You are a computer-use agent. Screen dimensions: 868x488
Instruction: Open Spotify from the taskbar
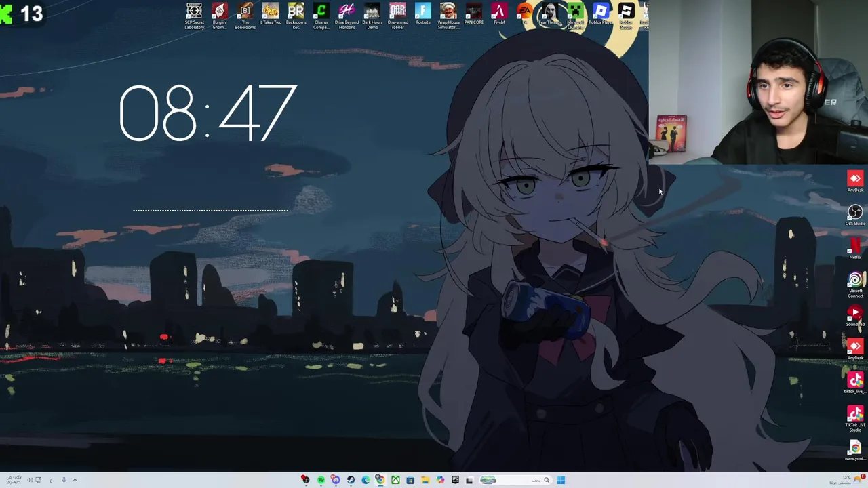pos(321,480)
